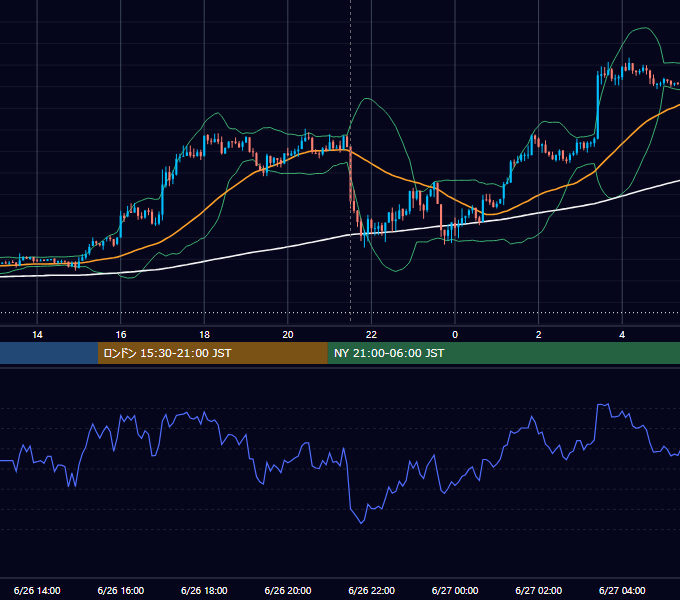Click the 6/26 22:00 date label
Viewport: 680px width, 600px height.
coord(372,590)
